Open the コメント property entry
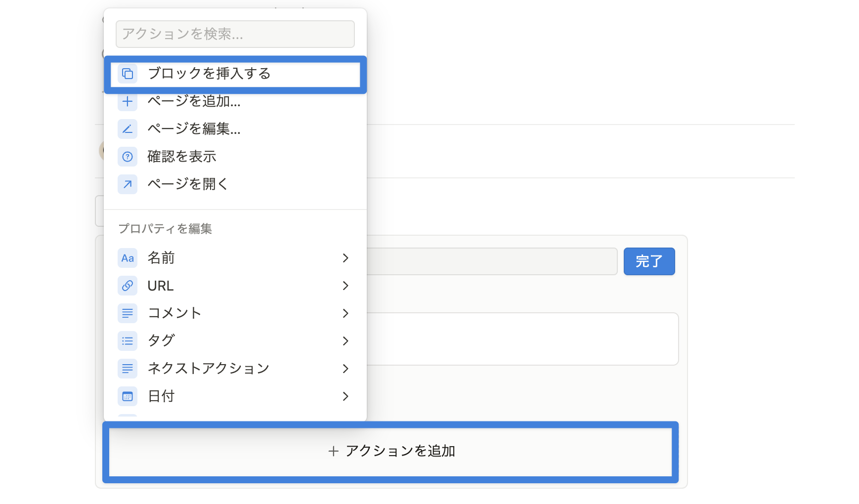859x504 pixels. click(x=235, y=313)
